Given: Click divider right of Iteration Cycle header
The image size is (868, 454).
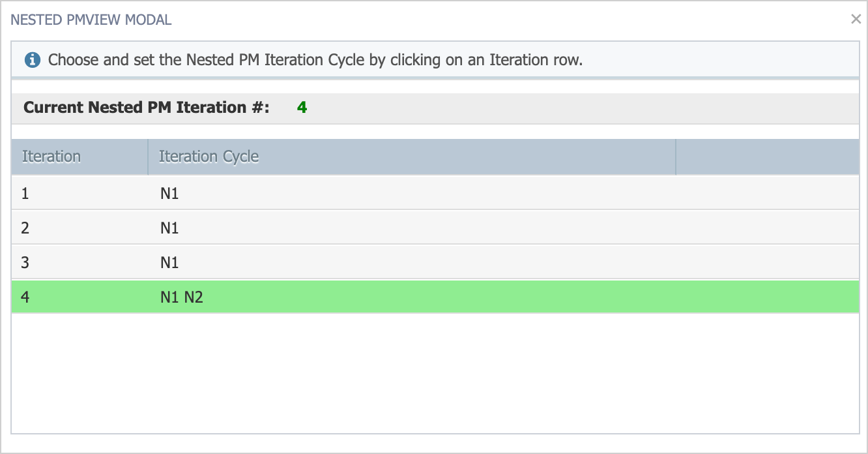Looking at the screenshot, I should [676, 157].
